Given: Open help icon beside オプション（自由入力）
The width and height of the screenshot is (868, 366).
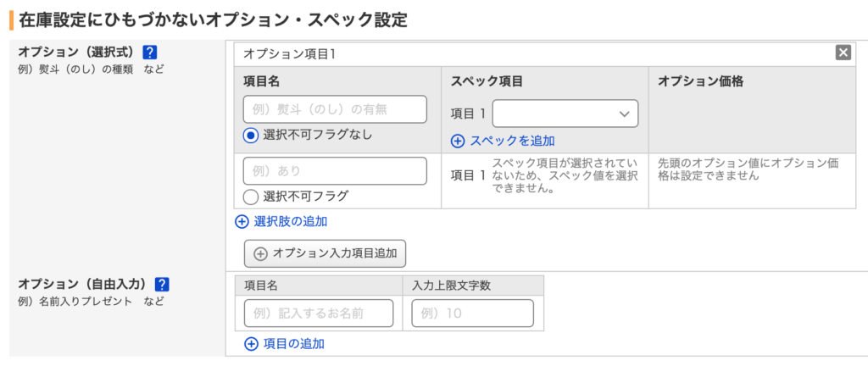Looking at the screenshot, I should click(161, 285).
